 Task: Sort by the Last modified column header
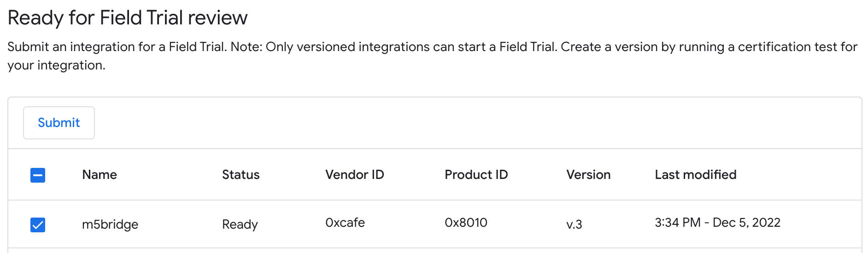tap(695, 175)
